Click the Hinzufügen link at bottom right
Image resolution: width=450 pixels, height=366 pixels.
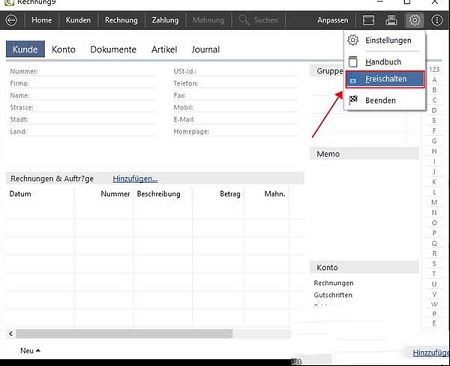click(431, 353)
